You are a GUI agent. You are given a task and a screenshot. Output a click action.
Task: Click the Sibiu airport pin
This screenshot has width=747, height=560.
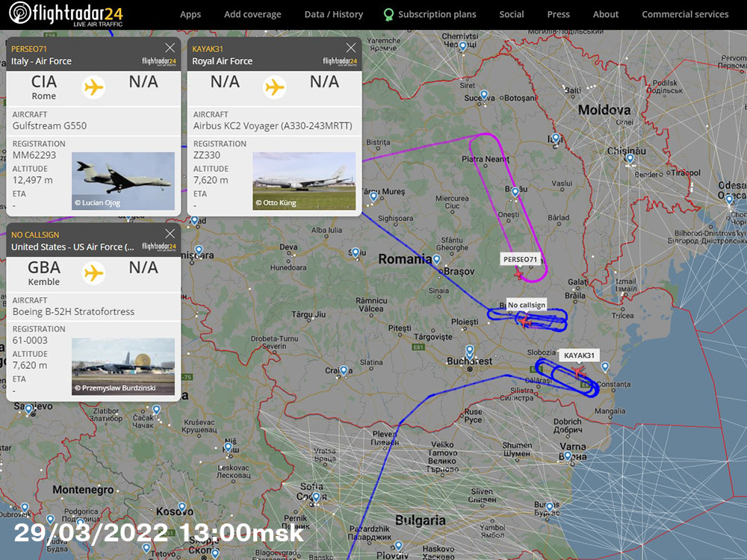[355, 253]
